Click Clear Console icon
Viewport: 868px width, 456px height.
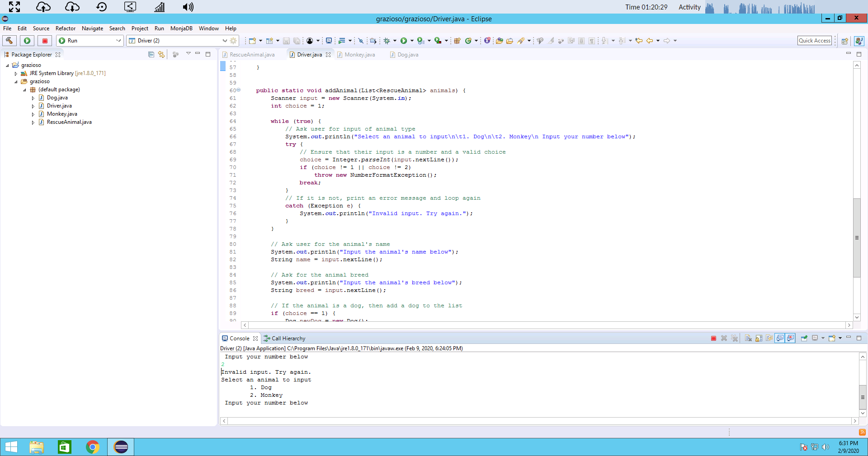pyautogui.click(x=748, y=338)
